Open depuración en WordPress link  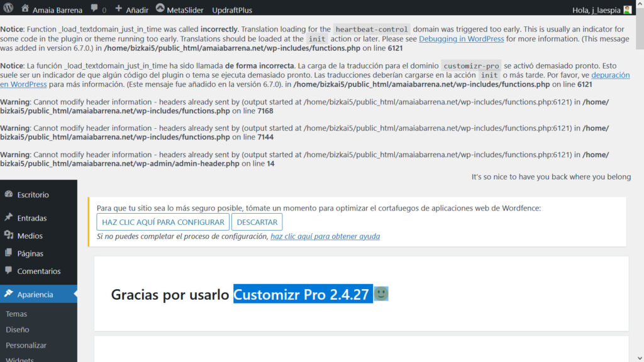point(610,75)
